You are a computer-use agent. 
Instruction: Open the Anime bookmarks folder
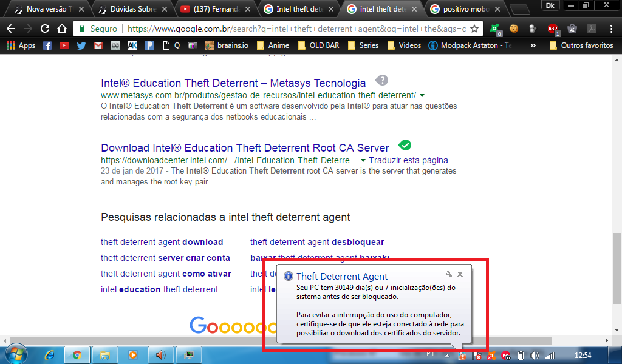(x=273, y=45)
